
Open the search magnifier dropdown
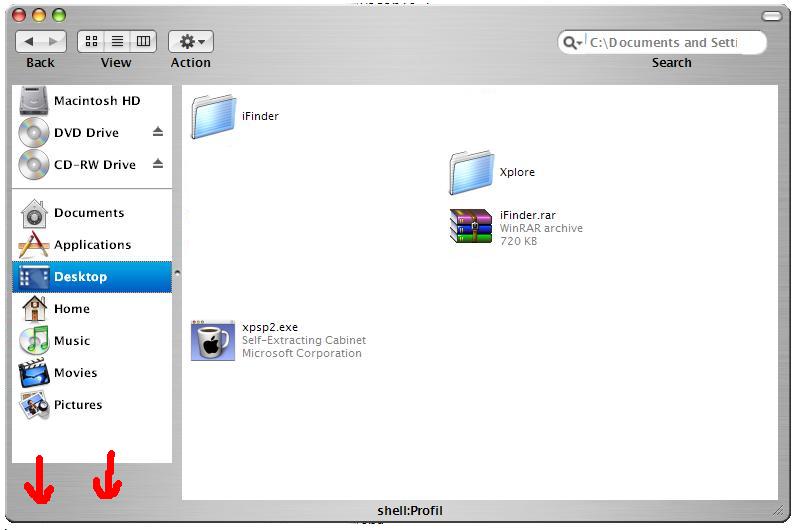click(572, 43)
